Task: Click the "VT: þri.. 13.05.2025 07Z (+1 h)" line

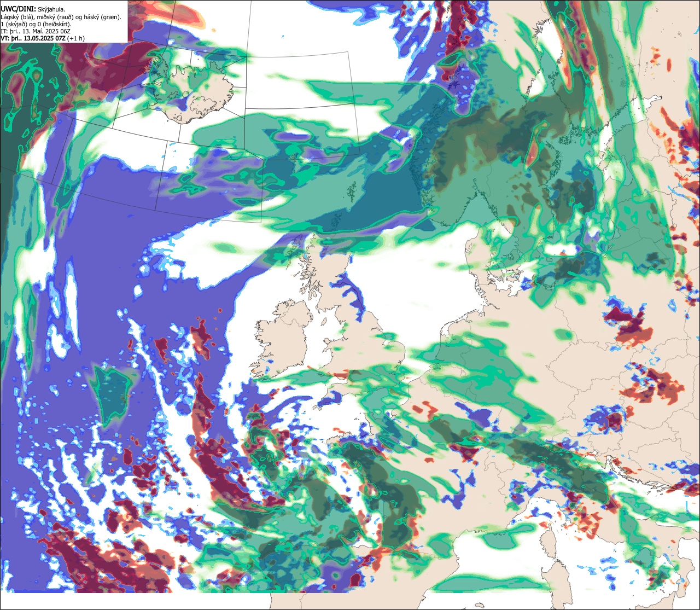Action: click(43, 39)
